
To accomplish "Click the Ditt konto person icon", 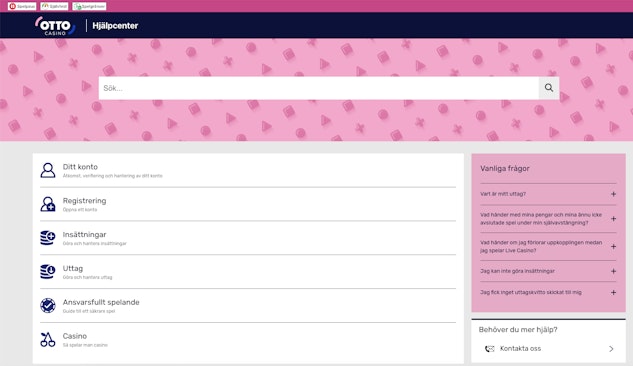I will click(x=48, y=170).
